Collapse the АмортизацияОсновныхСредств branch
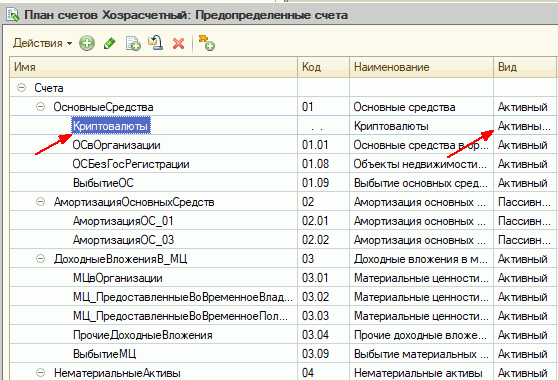This screenshot has width=558, height=380. coord(41,202)
